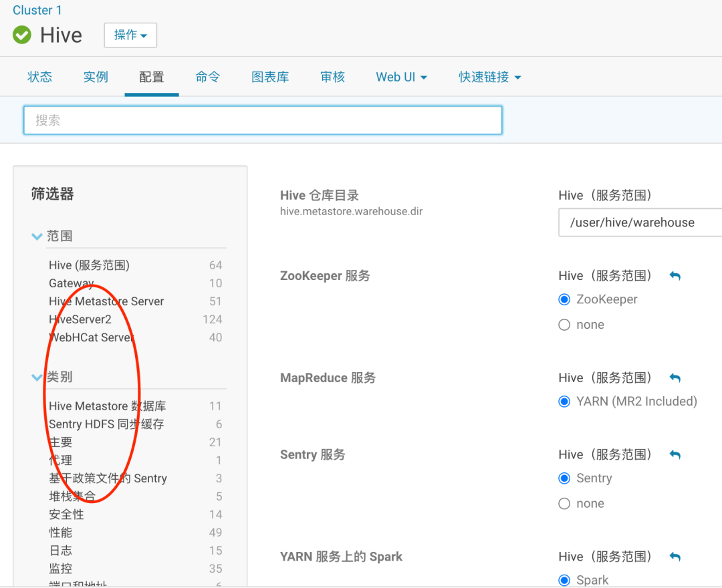Collapse the 范围 filter section
The width and height of the screenshot is (722, 588).
tap(37, 236)
